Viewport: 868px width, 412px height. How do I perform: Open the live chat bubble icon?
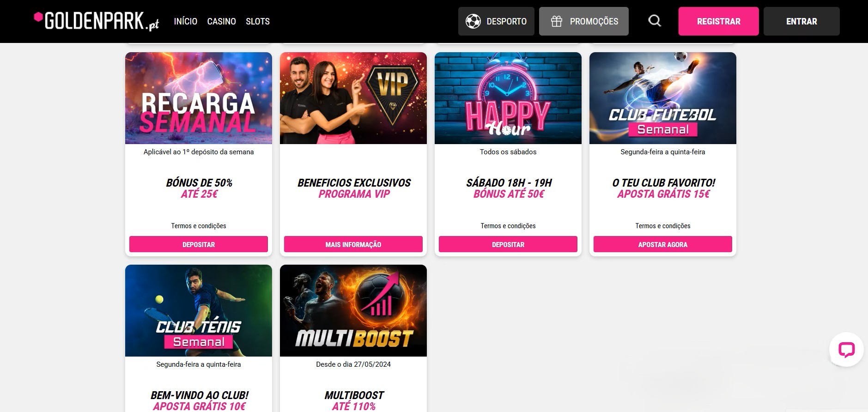point(846,350)
